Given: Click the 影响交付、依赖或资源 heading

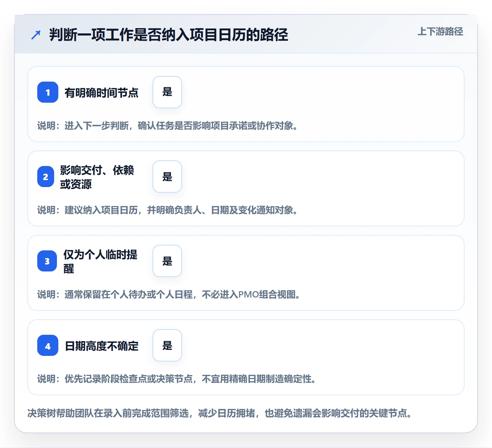Looking at the screenshot, I should pyautogui.click(x=97, y=177).
